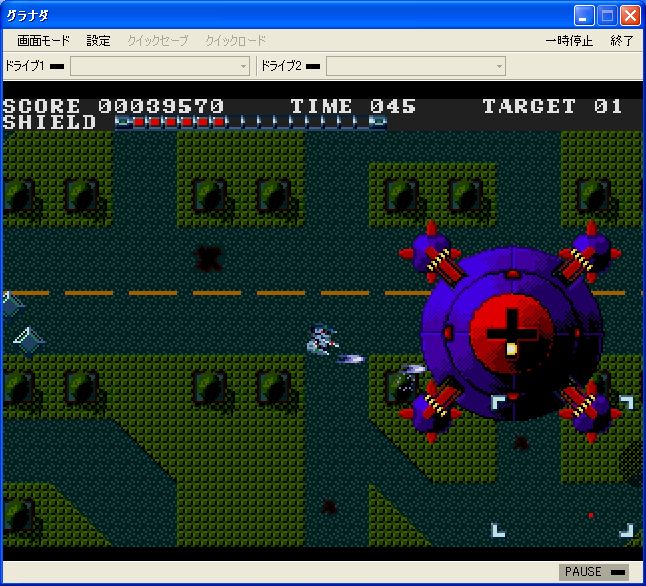
Task: Click the greyed クイックロード menu item
Action: 236,41
